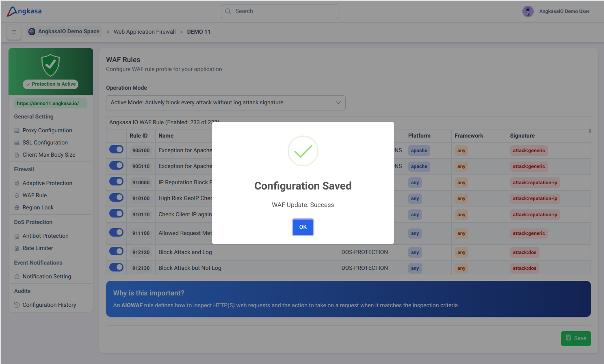Click rule ID 912130 cell
604x364 pixels.
pos(141,268)
